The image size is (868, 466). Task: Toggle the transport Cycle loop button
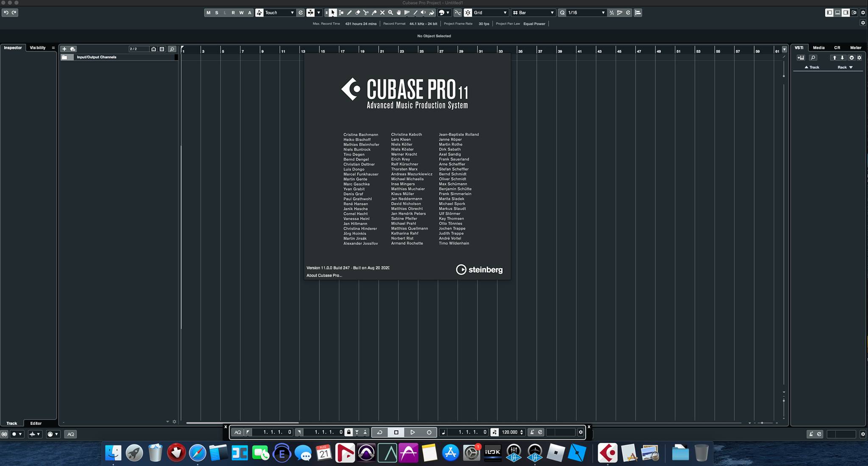(380, 432)
